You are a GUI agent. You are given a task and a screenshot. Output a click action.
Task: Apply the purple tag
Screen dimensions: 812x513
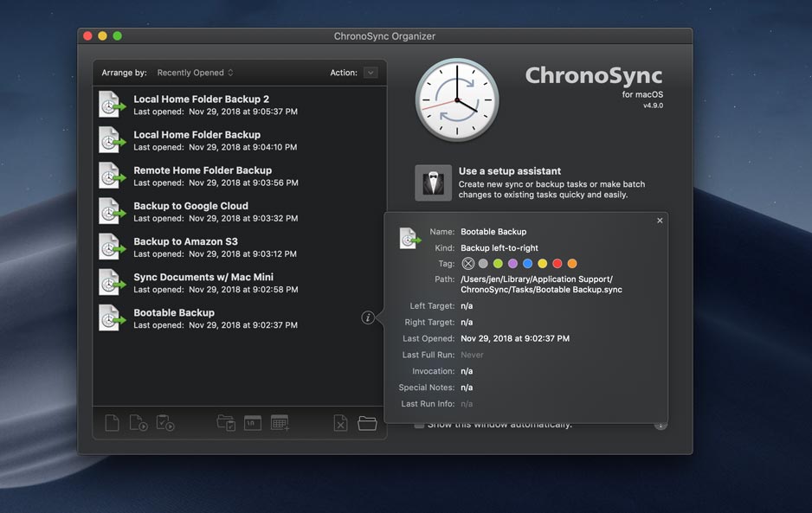click(512, 264)
